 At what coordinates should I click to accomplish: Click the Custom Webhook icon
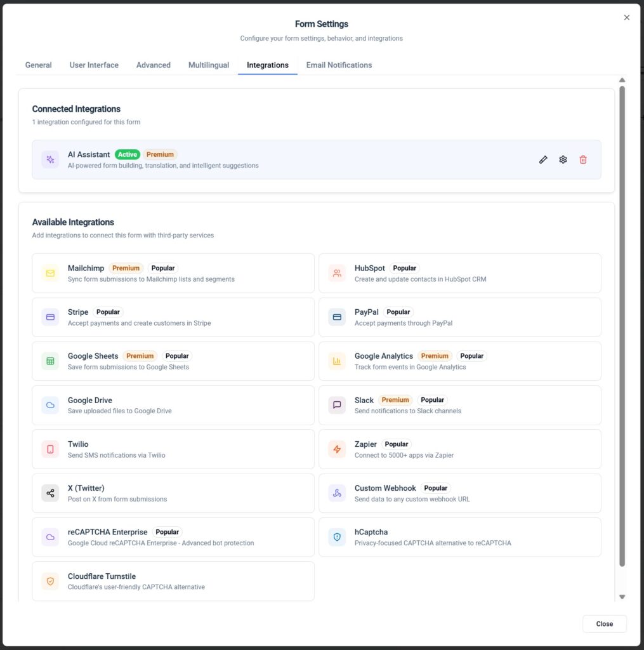click(337, 493)
